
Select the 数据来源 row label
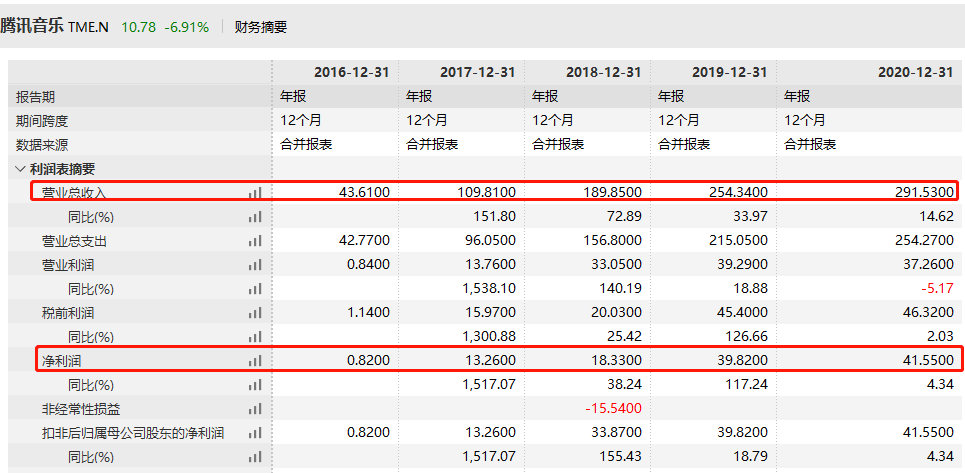(42, 144)
